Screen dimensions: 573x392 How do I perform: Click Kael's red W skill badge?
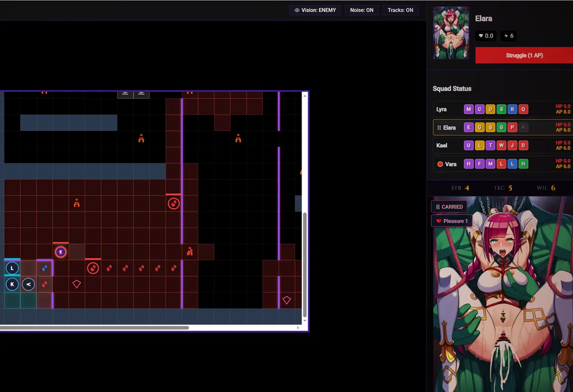[x=501, y=146]
